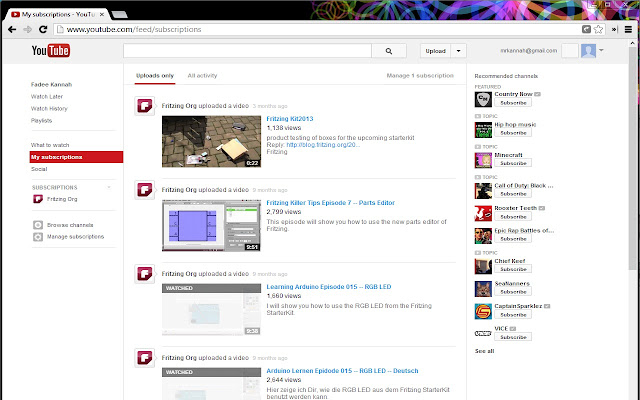Image resolution: width=640 pixels, height=400 pixels.
Task: Open Fritzing Org channel icon in sidebar
Action: click(38, 199)
